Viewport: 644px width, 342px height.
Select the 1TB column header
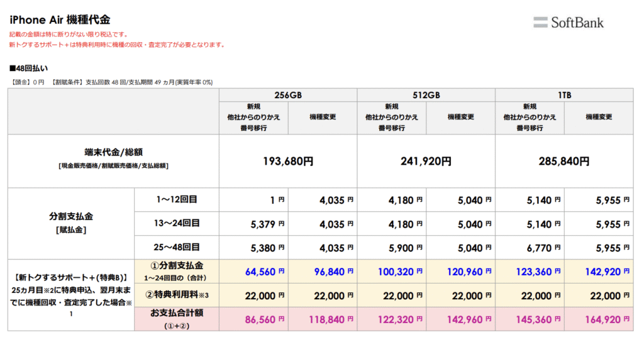tap(564, 94)
